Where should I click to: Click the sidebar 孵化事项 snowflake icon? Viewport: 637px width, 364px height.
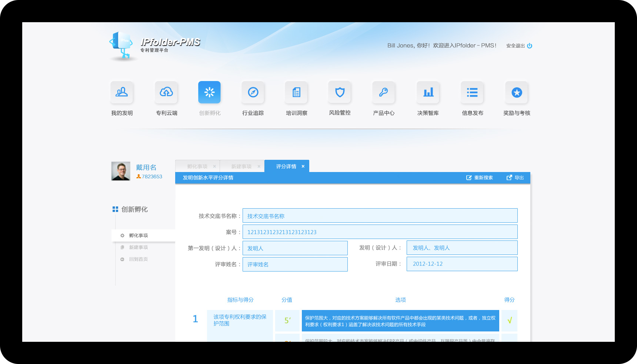click(122, 235)
